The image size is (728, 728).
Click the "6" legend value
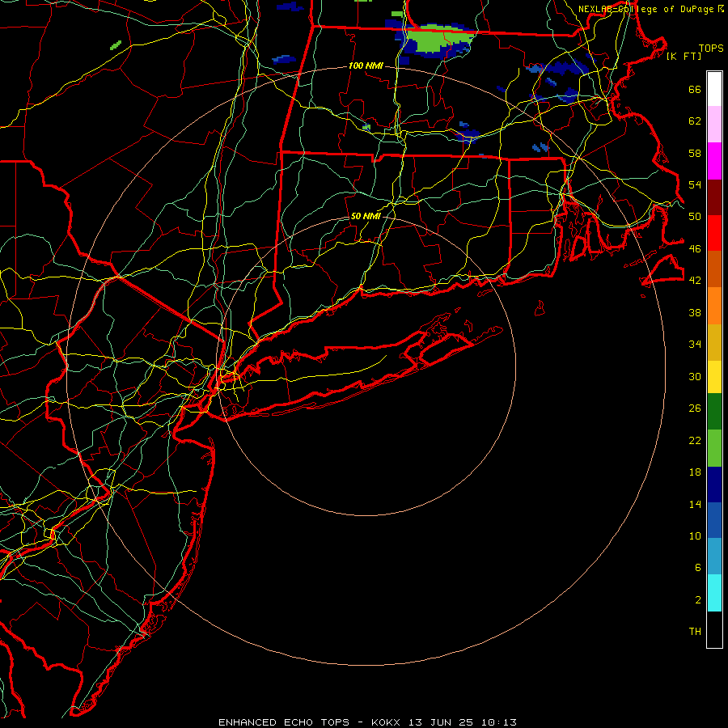[x=698, y=567]
